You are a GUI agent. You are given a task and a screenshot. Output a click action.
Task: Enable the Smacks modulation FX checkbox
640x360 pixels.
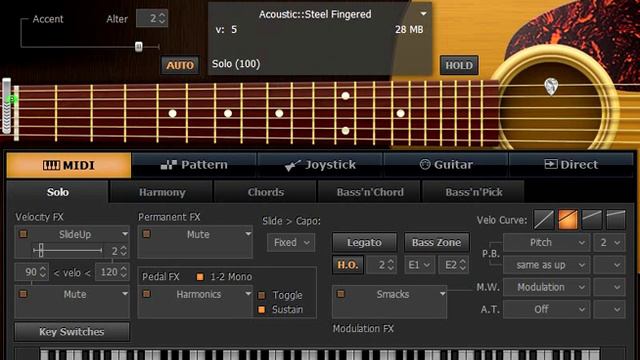tap(341, 294)
